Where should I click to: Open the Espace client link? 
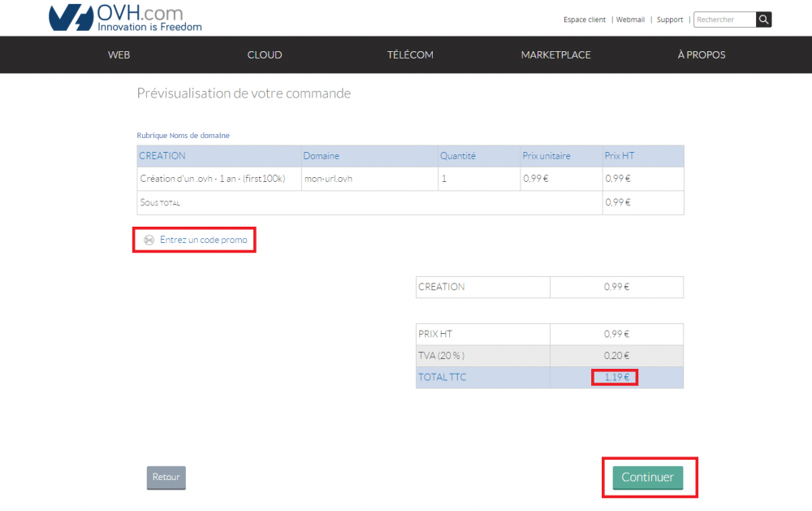(585, 19)
